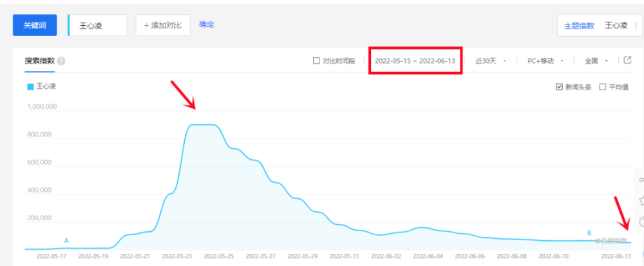Viewport: 644px width, 266px height.
Task: Click the 800,000 y-axis label
Action: pyautogui.click(x=39, y=134)
